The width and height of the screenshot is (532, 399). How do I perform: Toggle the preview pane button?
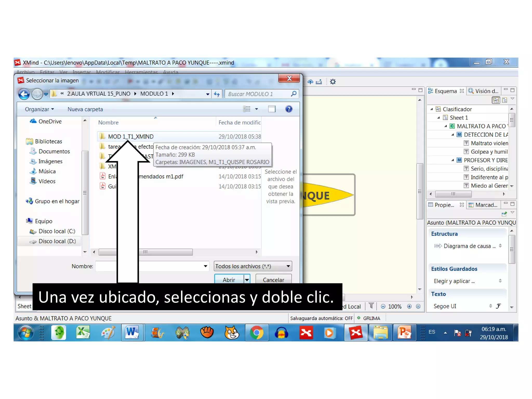(272, 109)
